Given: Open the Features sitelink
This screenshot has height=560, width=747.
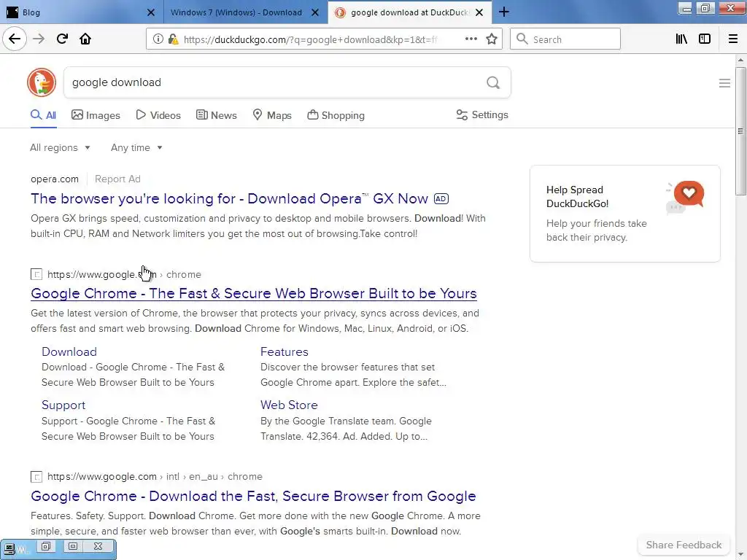Looking at the screenshot, I should [285, 351].
